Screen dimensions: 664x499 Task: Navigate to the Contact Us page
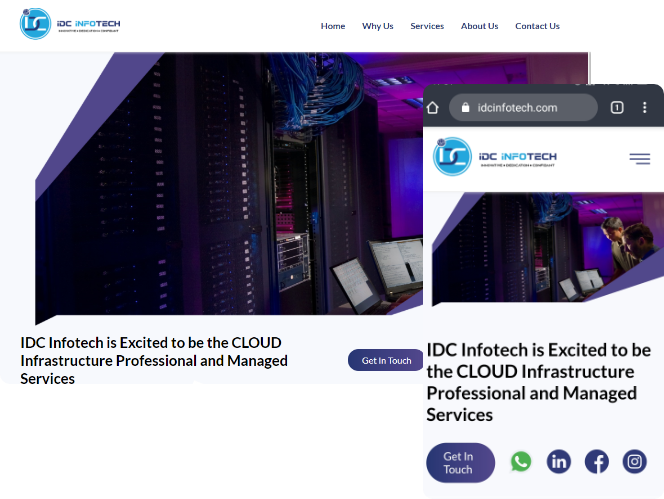click(537, 26)
